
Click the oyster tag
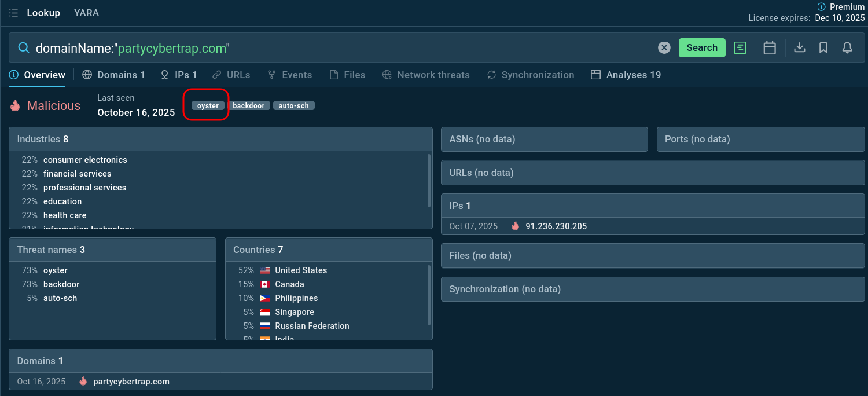click(x=208, y=106)
